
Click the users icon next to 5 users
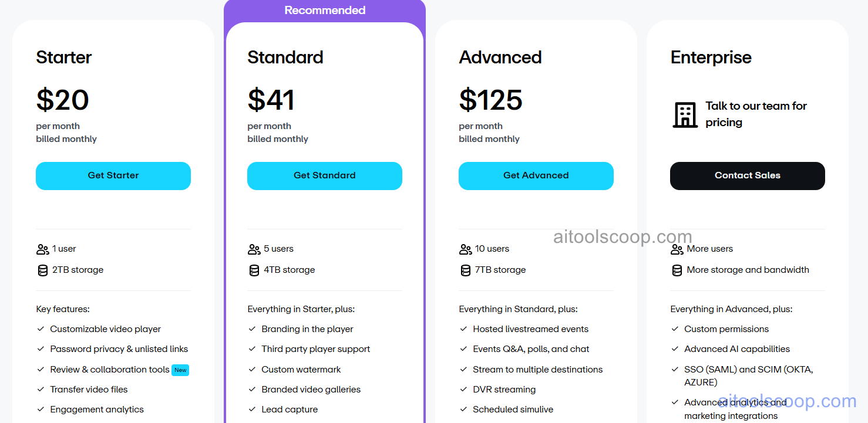click(x=254, y=249)
